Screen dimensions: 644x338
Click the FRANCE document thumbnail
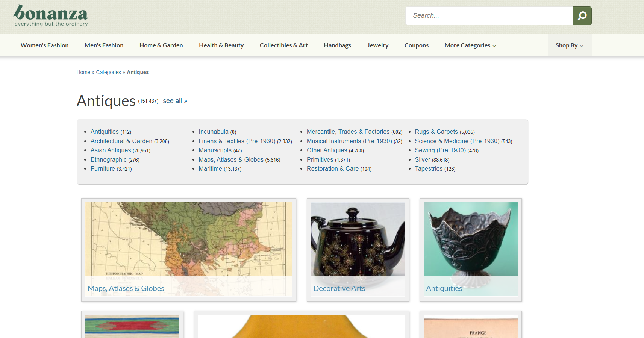[471, 326]
